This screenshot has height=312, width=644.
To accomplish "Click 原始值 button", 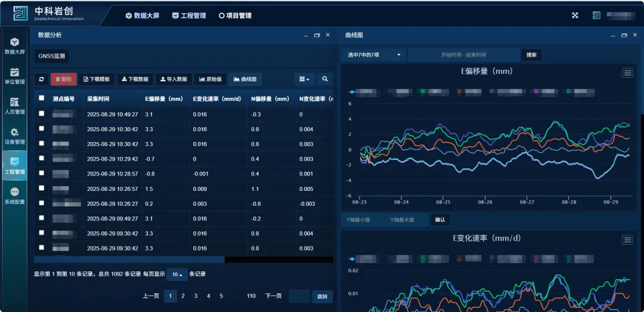I will pos(210,79).
